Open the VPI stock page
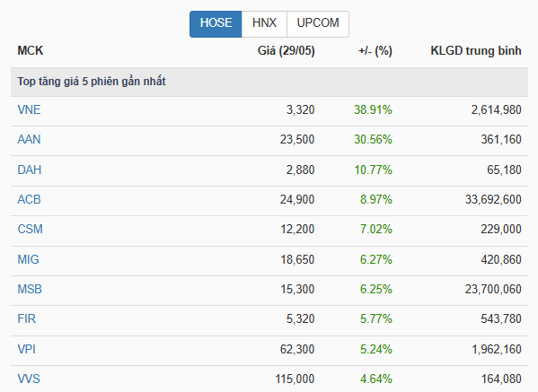 pos(27,350)
